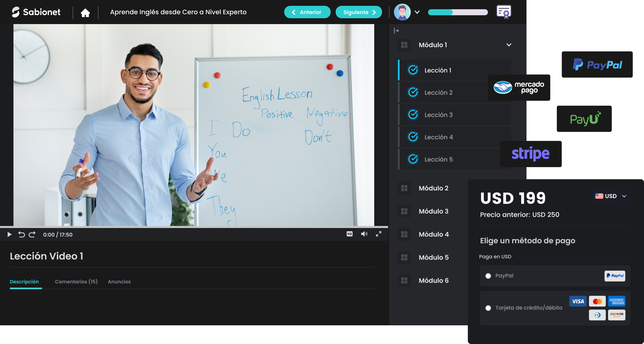Open the USD currency dropdown

[610, 196]
